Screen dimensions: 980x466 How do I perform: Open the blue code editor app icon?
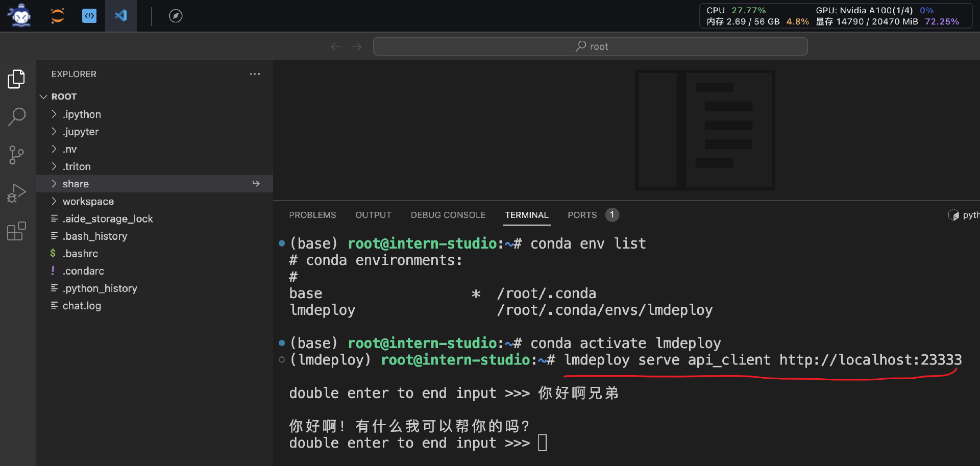[x=89, y=16]
